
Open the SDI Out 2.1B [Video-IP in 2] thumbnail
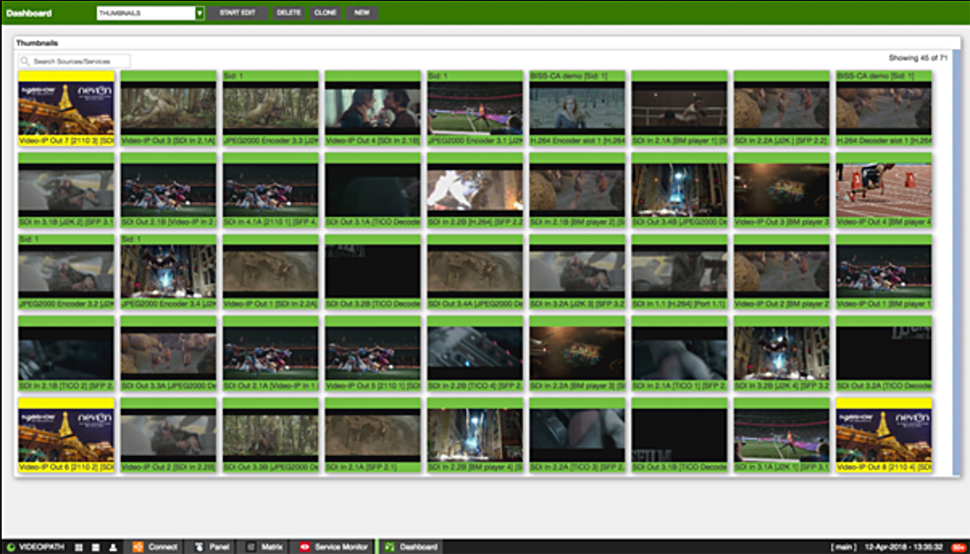coord(168,190)
